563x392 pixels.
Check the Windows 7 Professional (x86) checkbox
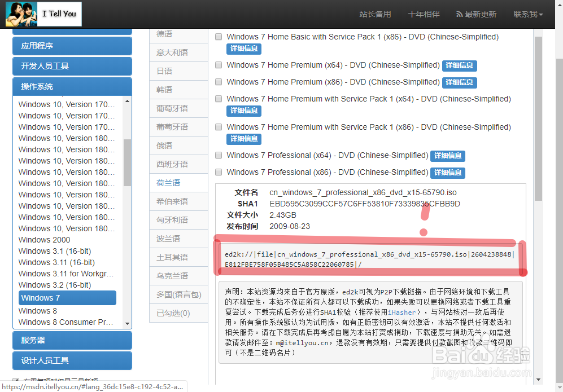click(219, 172)
